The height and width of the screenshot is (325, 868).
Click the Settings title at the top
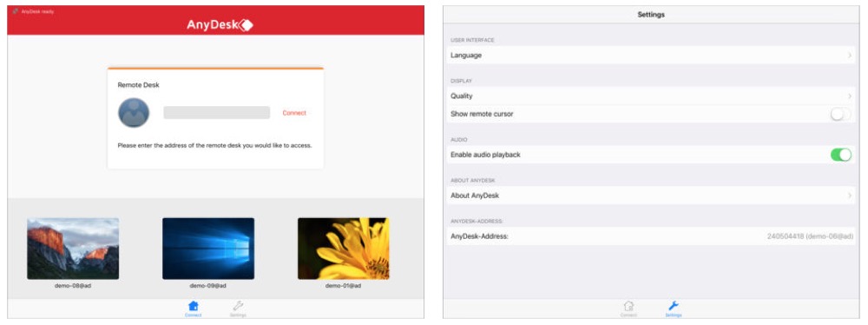(x=651, y=15)
